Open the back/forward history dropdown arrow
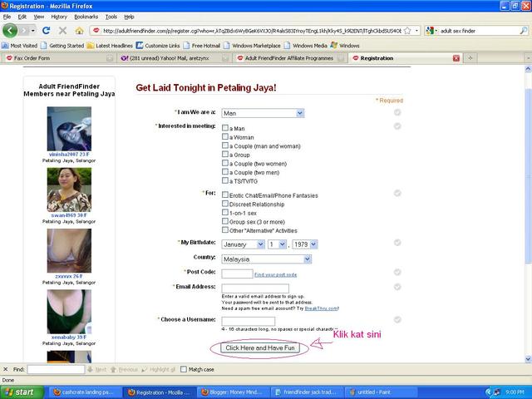 coord(33,31)
